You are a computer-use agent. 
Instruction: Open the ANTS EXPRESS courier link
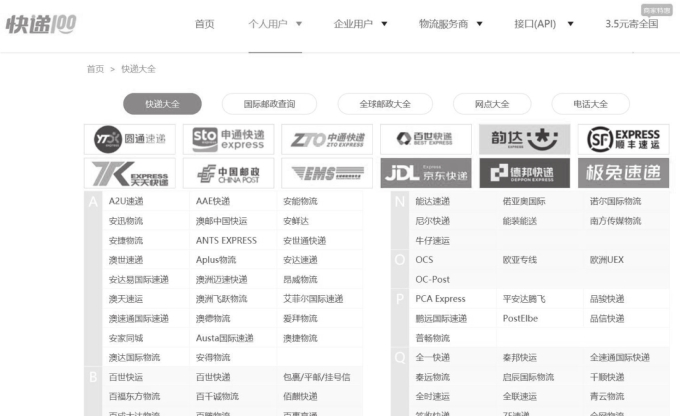click(226, 240)
